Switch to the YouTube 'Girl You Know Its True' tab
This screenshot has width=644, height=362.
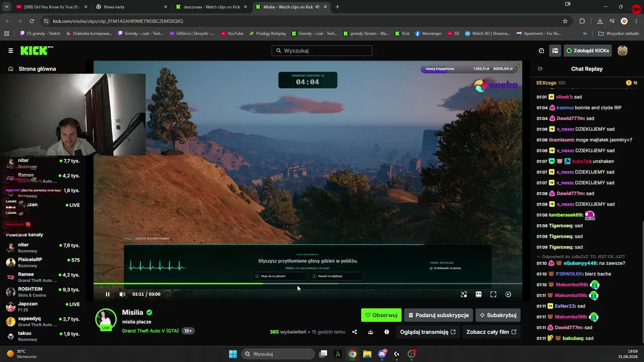click(x=51, y=7)
